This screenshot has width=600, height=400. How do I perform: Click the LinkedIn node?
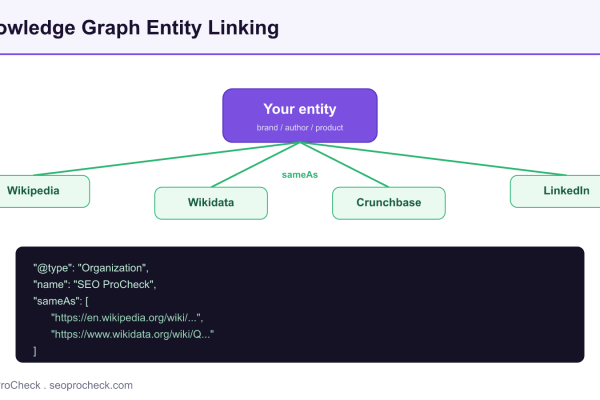tap(555, 191)
